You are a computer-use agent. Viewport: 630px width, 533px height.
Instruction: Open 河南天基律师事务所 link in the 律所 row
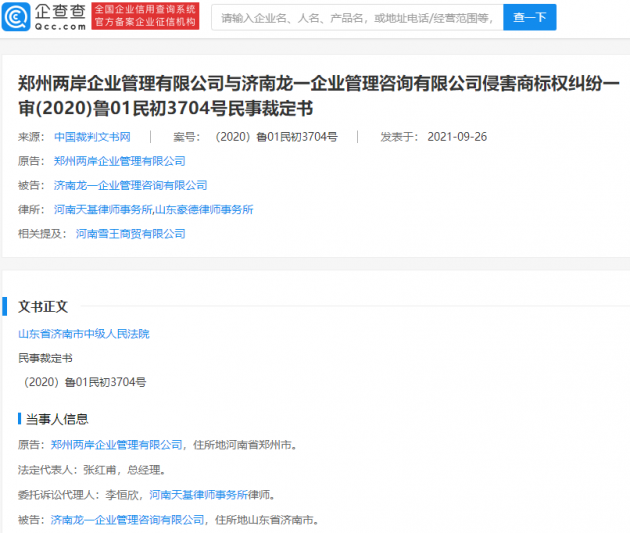pyautogui.click(x=102, y=209)
